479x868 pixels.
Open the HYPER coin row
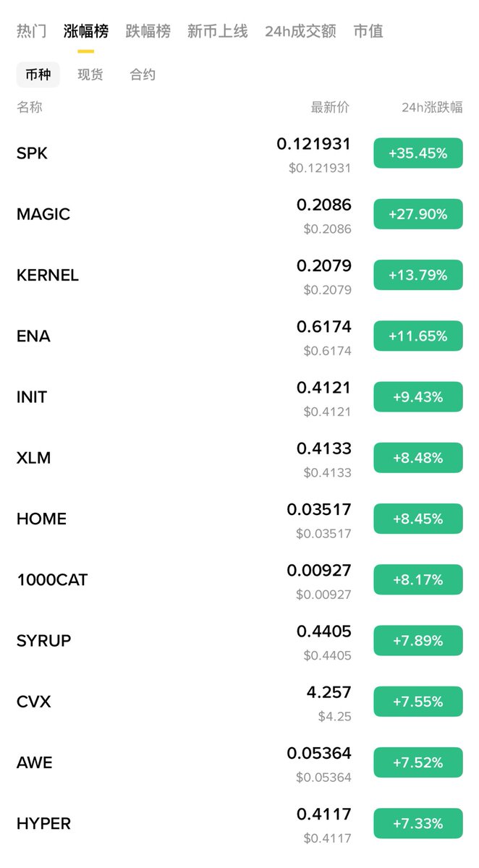tap(239, 823)
